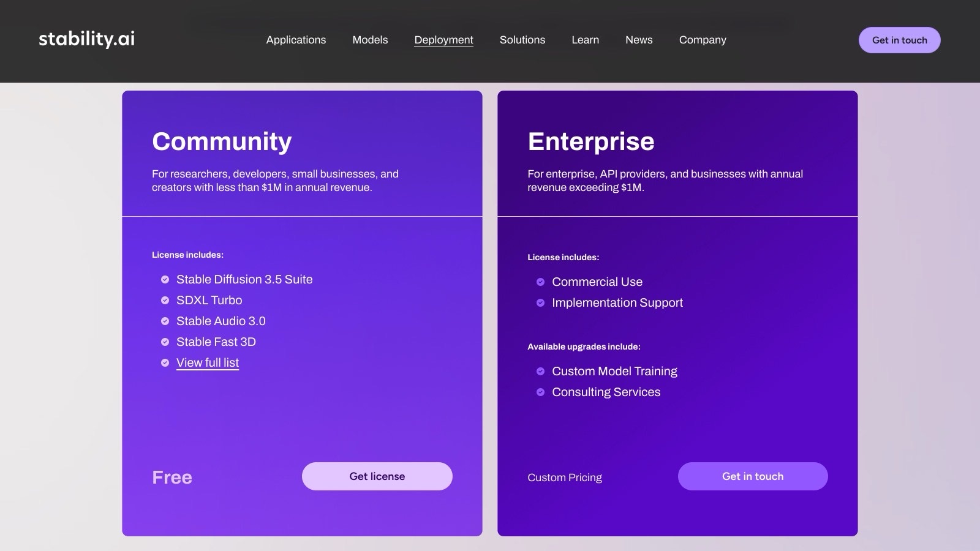Click the Available upgrades include label
The width and height of the screenshot is (980, 551).
coord(584,347)
